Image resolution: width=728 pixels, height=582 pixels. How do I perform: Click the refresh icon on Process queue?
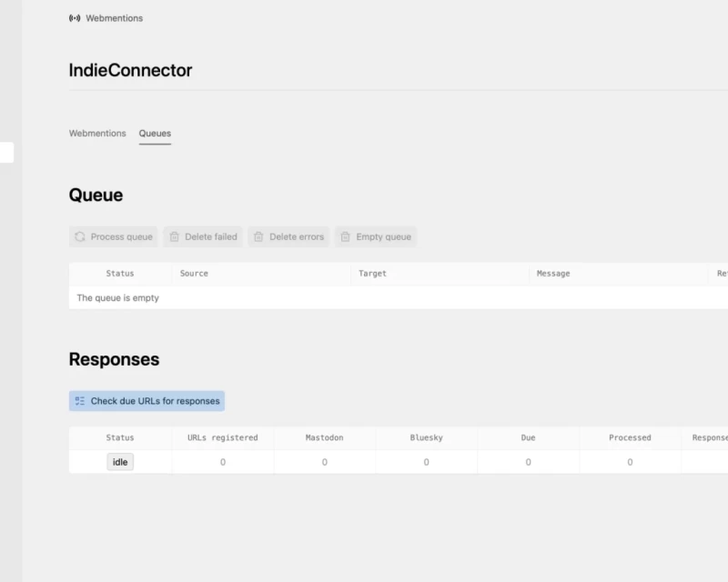point(81,236)
